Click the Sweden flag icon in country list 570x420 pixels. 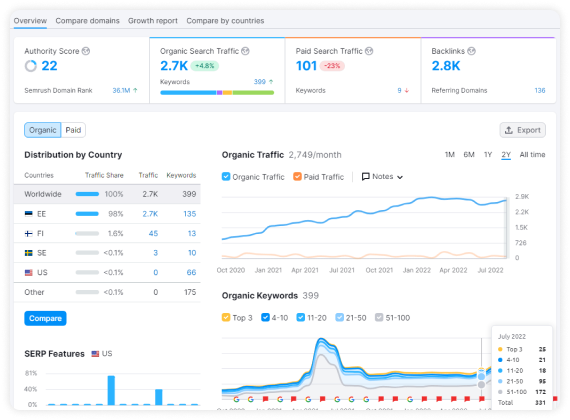coord(28,253)
